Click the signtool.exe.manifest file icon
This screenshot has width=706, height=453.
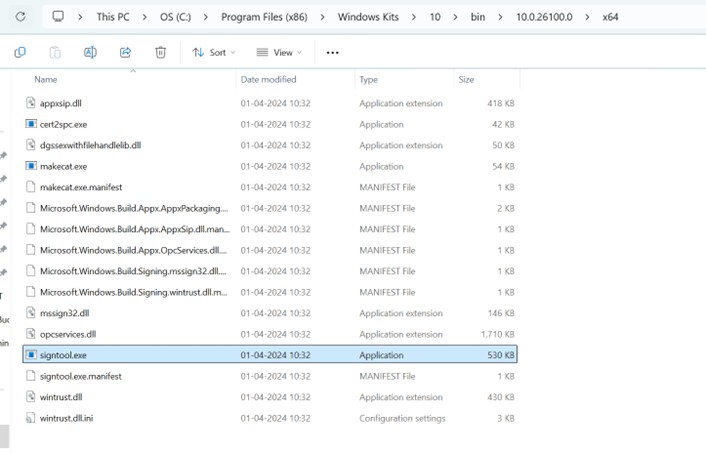[x=31, y=376]
